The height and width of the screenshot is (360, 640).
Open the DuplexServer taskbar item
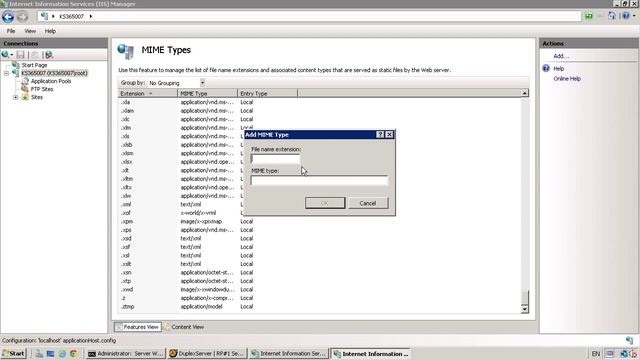(207, 353)
